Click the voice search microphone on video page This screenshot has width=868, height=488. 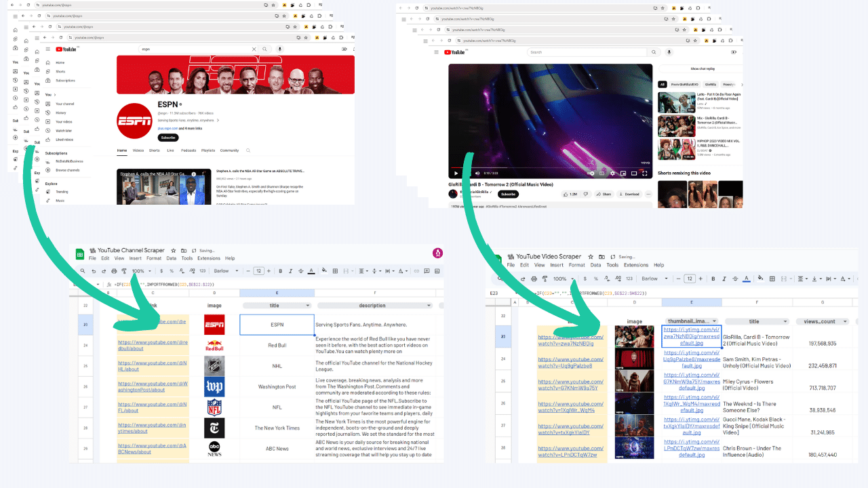click(x=669, y=52)
